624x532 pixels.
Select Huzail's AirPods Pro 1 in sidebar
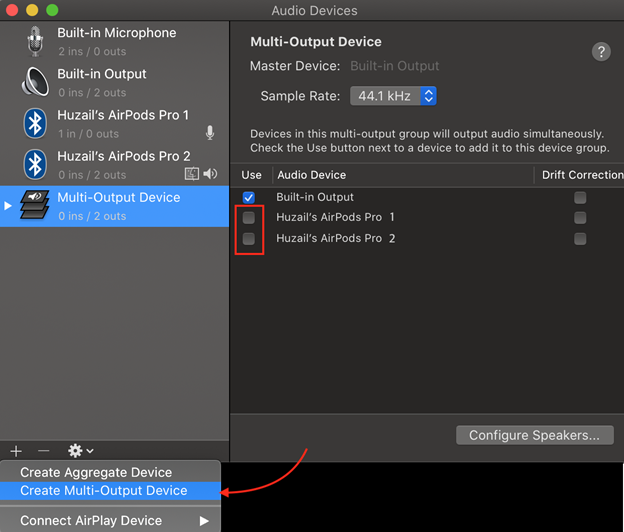pos(115,123)
